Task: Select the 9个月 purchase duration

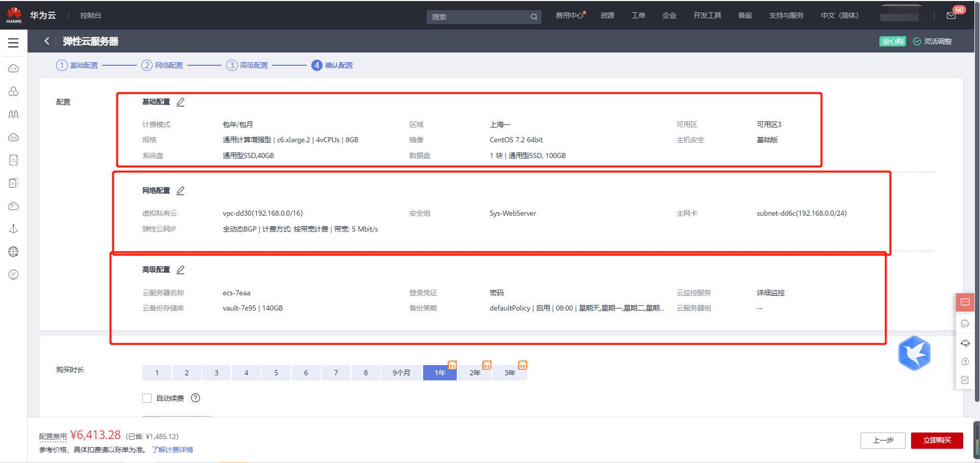Action: pyautogui.click(x=401, y=373)
